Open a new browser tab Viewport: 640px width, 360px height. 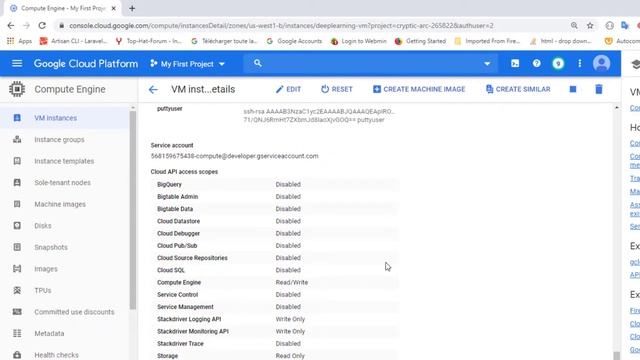click(132, 8)
